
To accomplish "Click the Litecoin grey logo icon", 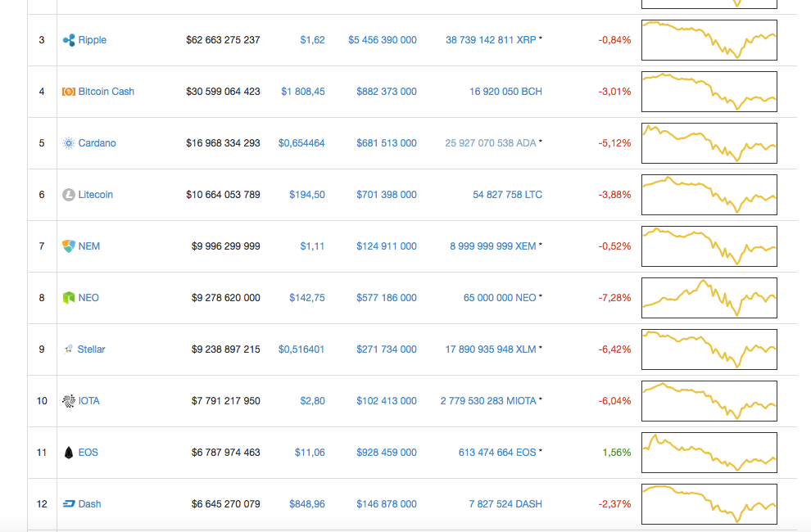I will pyautogui.click(x=68, y=195).
